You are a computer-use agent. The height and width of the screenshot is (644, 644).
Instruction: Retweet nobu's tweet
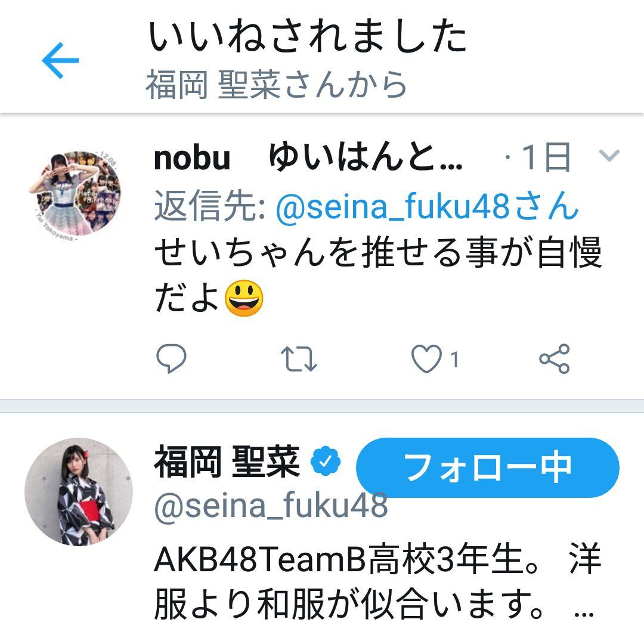point(299,360)
